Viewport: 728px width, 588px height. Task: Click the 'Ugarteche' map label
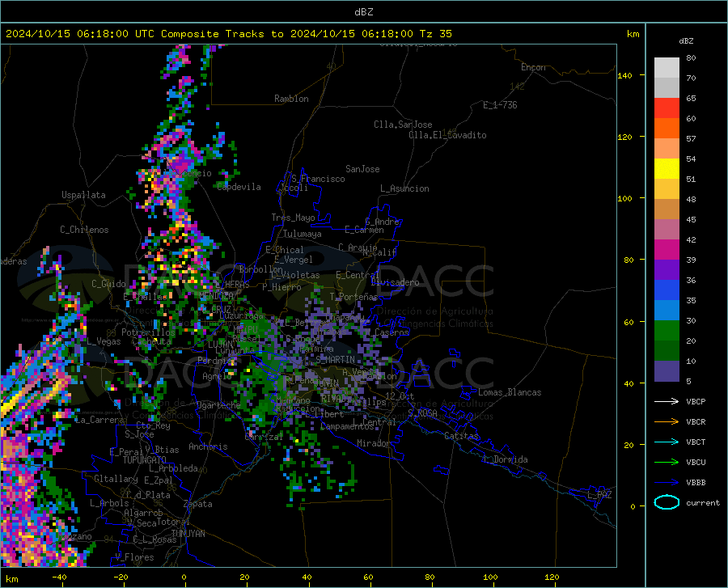[218, 405]
